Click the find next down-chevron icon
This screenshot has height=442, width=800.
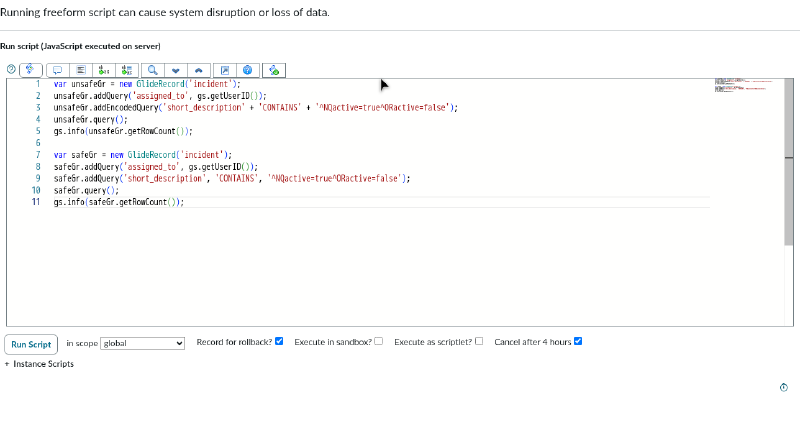coord(176,70)
